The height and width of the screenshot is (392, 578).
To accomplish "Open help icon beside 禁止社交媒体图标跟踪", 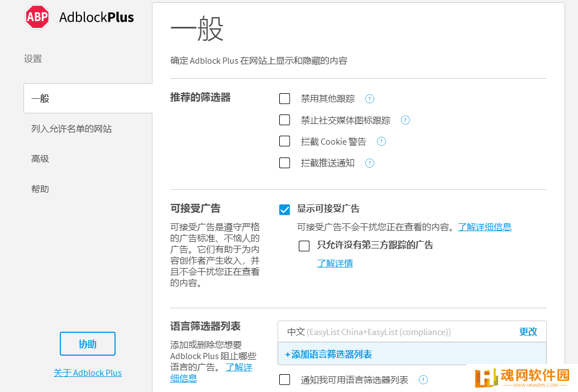I will click(405, 120).
